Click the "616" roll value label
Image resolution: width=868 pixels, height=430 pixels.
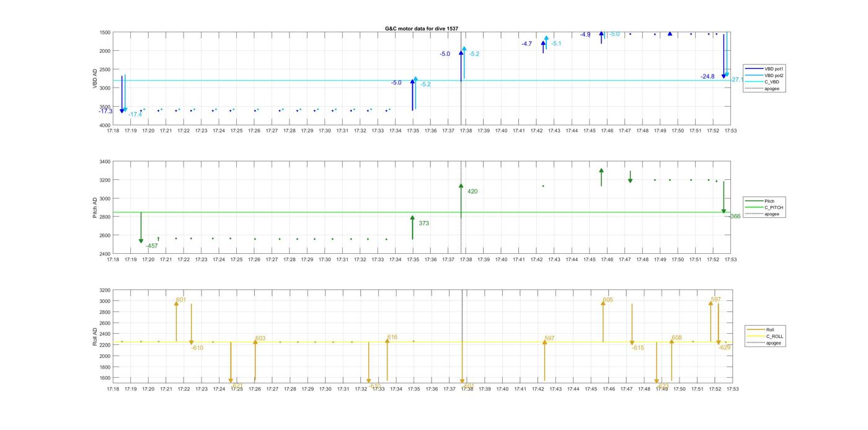(392, 337)
